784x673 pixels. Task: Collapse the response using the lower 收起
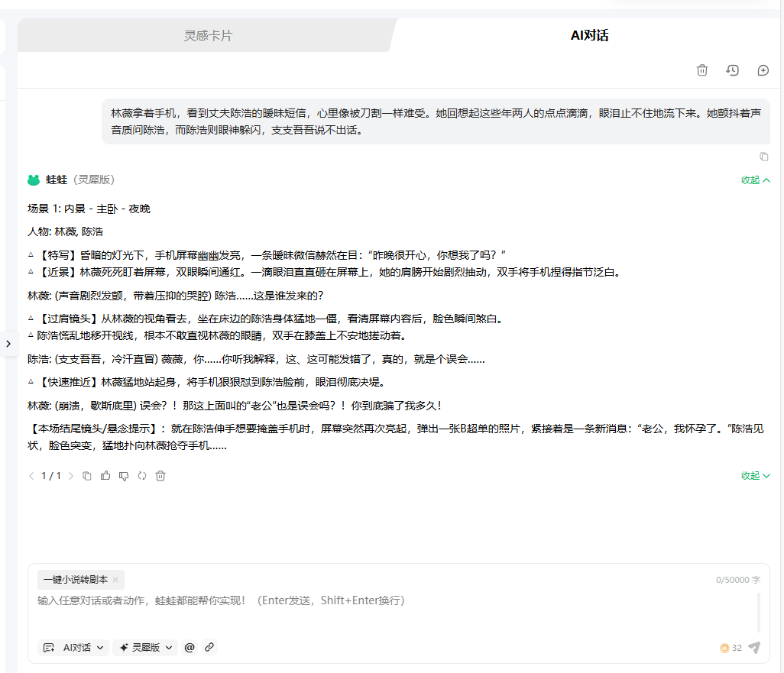756,476
